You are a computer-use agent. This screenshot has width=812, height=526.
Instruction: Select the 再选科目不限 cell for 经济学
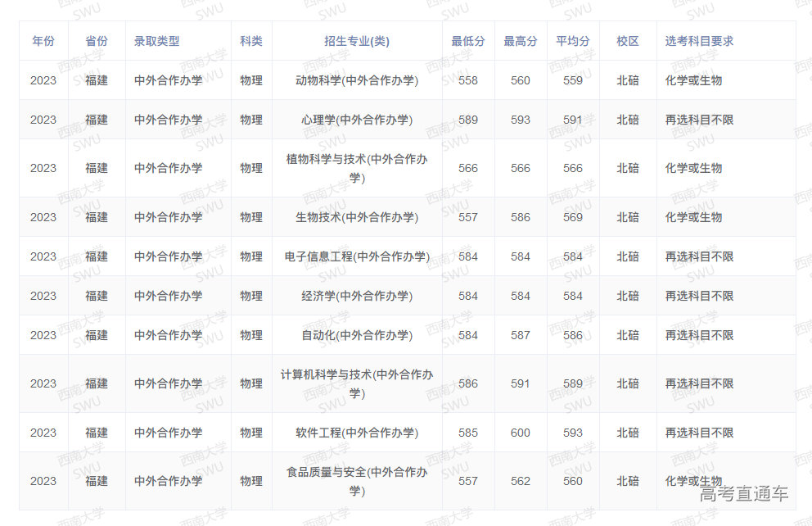coord(700,296)
